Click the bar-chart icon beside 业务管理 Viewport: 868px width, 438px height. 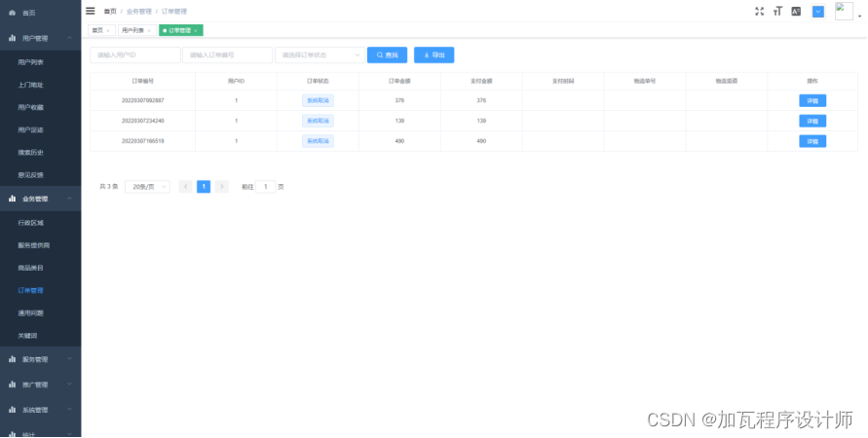tap(13, 199)
